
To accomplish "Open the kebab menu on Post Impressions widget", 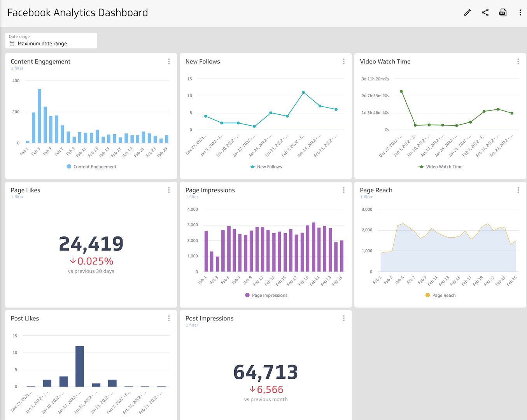I will [x=343, y=318].
